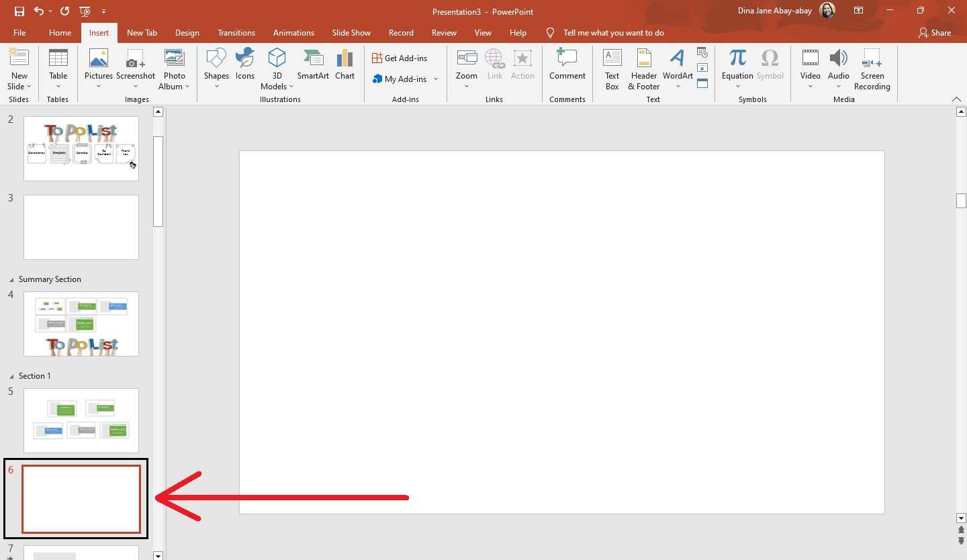Image resolution: width=967 pixels, height=560 pixels.
Task: Collapse the Summary Section
Action: click(x=10, y=279)
